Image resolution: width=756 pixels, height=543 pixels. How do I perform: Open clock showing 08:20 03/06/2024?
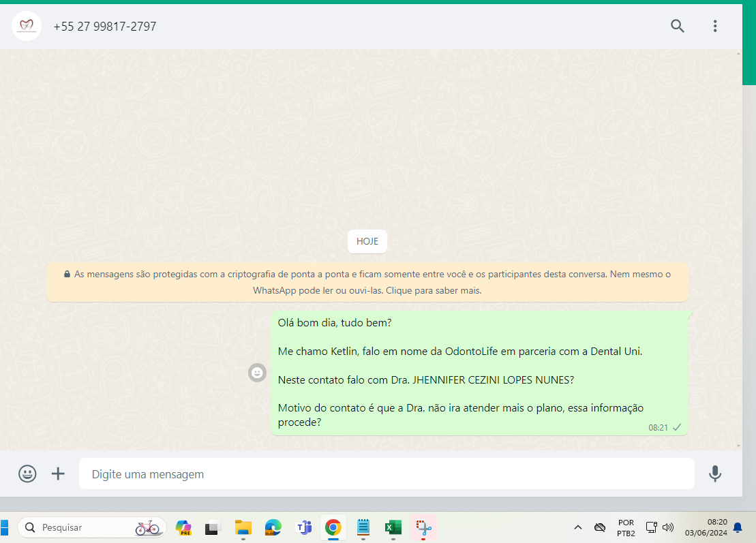[706, 527]
